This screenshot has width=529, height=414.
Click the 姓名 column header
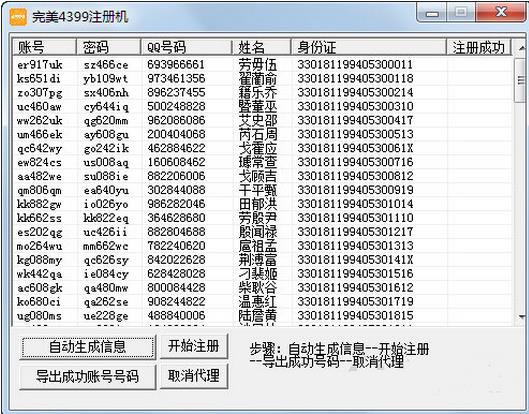pyautogui.click(x=261, y=47)
